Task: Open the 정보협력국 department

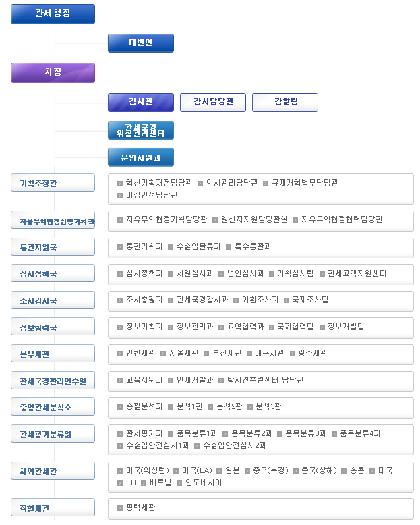Action: (53, 327)
